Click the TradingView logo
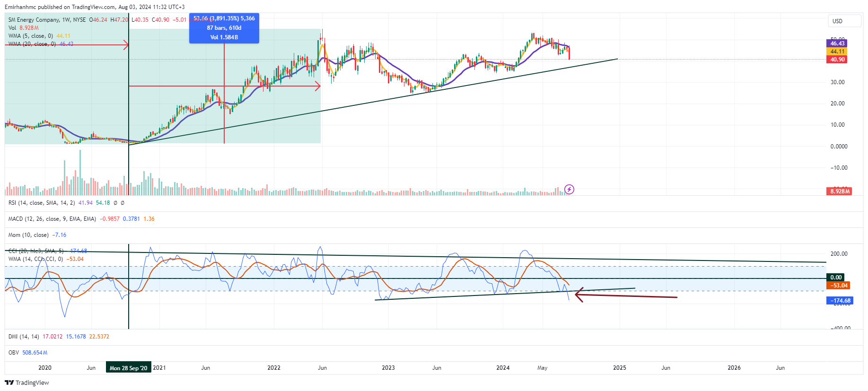Image resolution: width=868 pixels, height=391 pixels. click(x=27, y=382)
